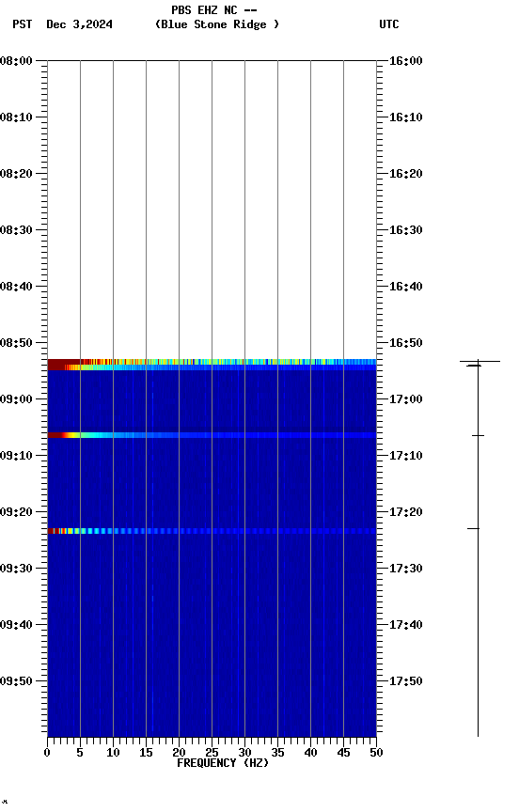The height and width of the screenshot is (812, 519).
Task: Click the 17:00 UTC time label
Action: (406, 399)
